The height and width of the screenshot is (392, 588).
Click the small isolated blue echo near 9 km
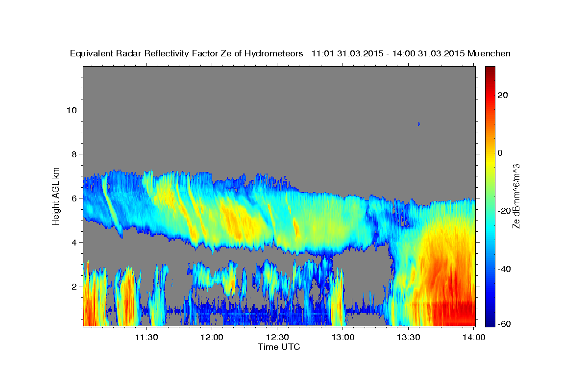[x=419, y=124]
